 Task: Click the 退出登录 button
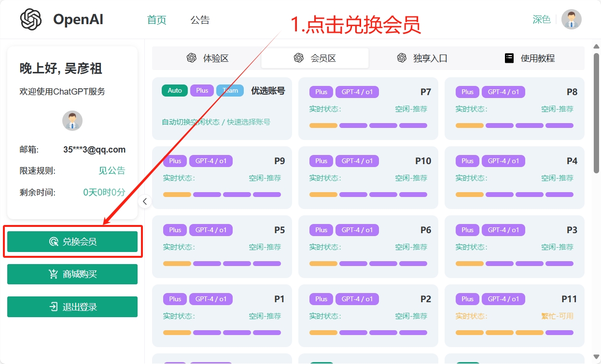[x=72, y=307]
